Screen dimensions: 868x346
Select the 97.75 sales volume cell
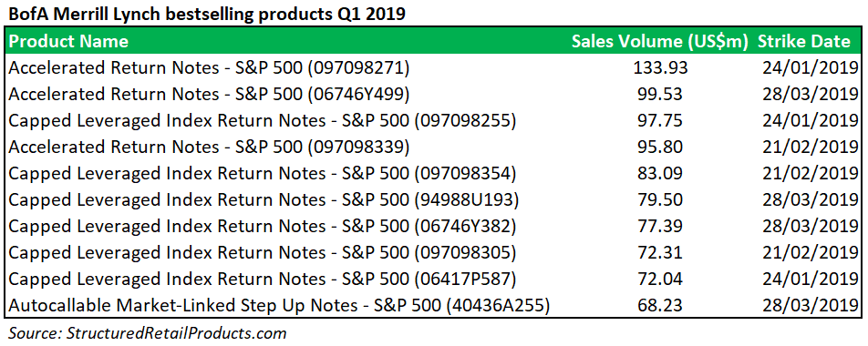click(x=660, y=120)
